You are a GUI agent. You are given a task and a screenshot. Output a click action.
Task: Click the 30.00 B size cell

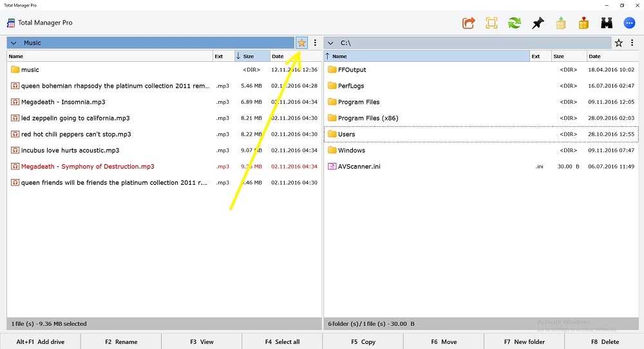[569, 166]
